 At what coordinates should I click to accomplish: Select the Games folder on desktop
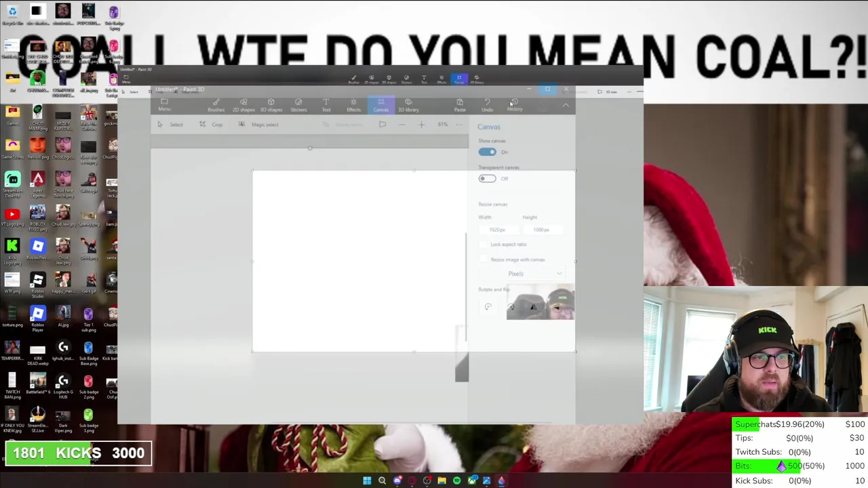point(12,114)
